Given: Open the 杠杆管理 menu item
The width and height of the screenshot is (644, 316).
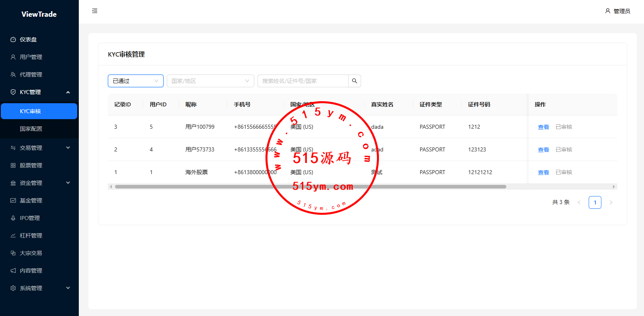Looking at the screenshot, I should pyautogui.click(x=39, y=236).
